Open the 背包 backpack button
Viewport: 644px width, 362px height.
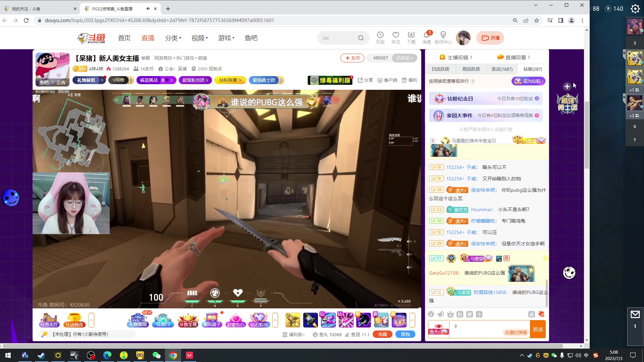(x=405, y=334)
